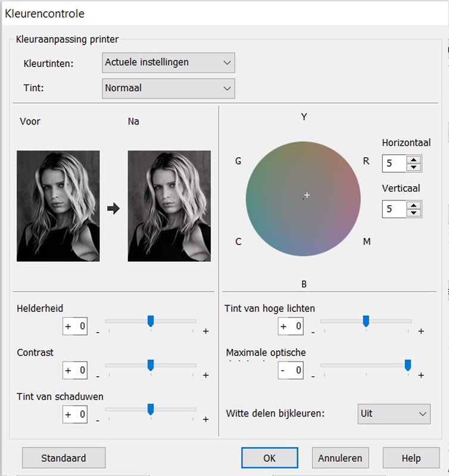Click the Tint van schaduwen slider handle
The height and width of the screenshot is (476, 449).
[x=151, y=409]
